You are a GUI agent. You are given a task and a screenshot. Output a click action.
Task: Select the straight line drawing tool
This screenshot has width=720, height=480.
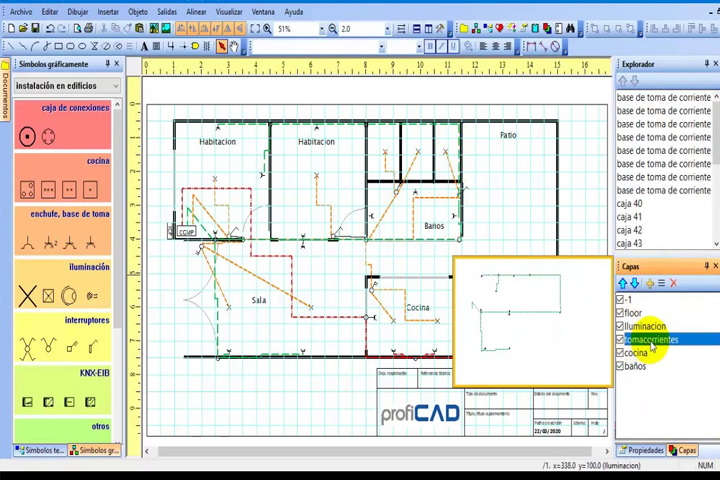11,46
